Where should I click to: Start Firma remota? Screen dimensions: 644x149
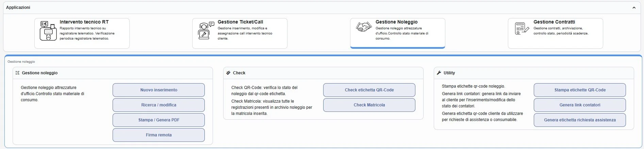159,135
